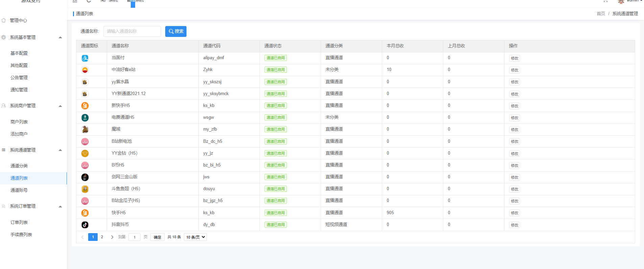This screenshot has height=269, width=644.
Task: Open 通道分类 in the sidebar
Action: [19, 166]
